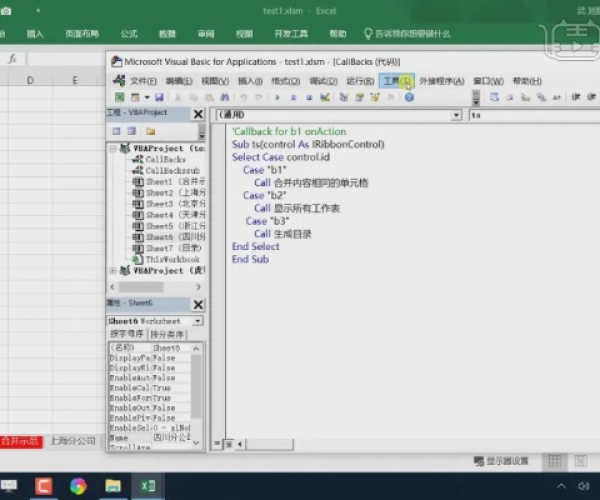Open toolbar options overflow arrow

tap(476, 98)
